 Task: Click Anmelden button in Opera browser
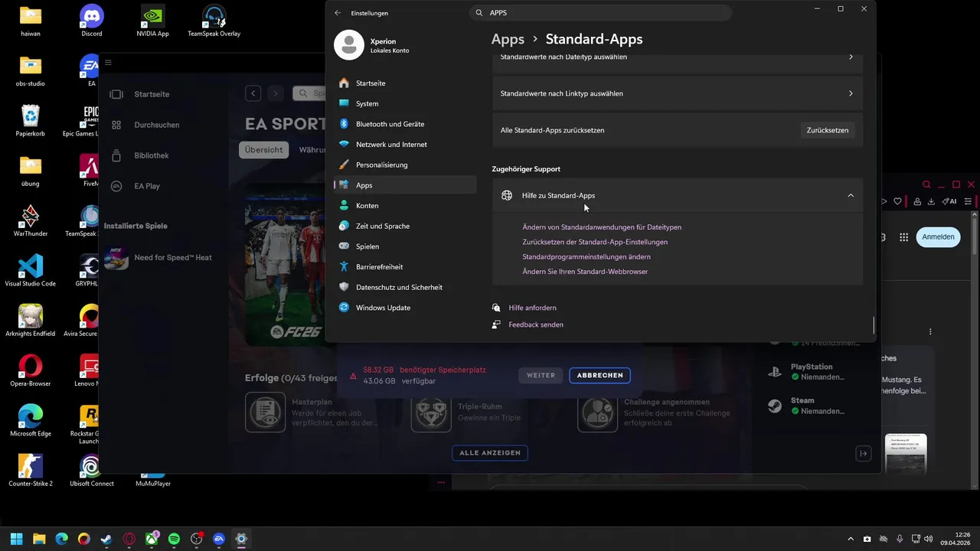click(x=938, y=237)
